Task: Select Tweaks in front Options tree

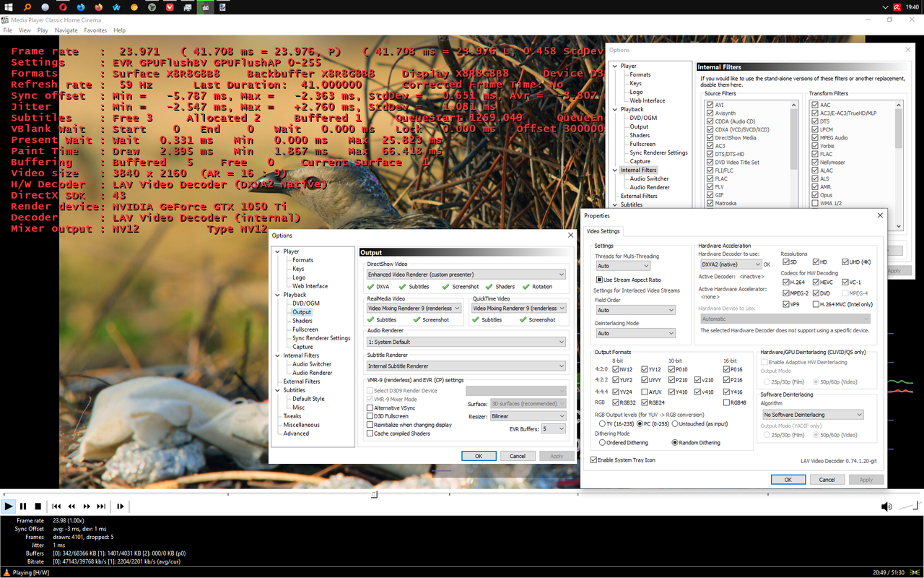Action: coord(292,416)
